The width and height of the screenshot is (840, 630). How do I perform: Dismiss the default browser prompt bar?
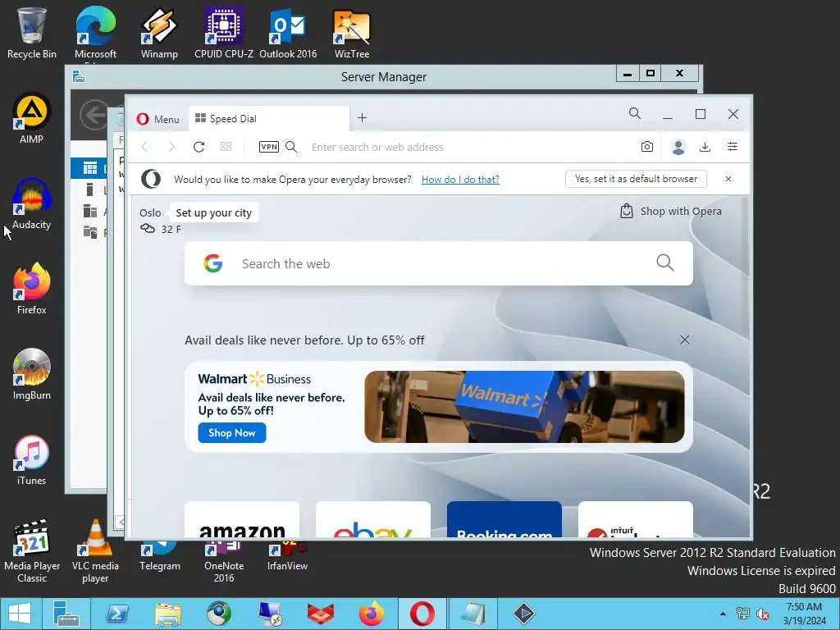click(728, 179)
